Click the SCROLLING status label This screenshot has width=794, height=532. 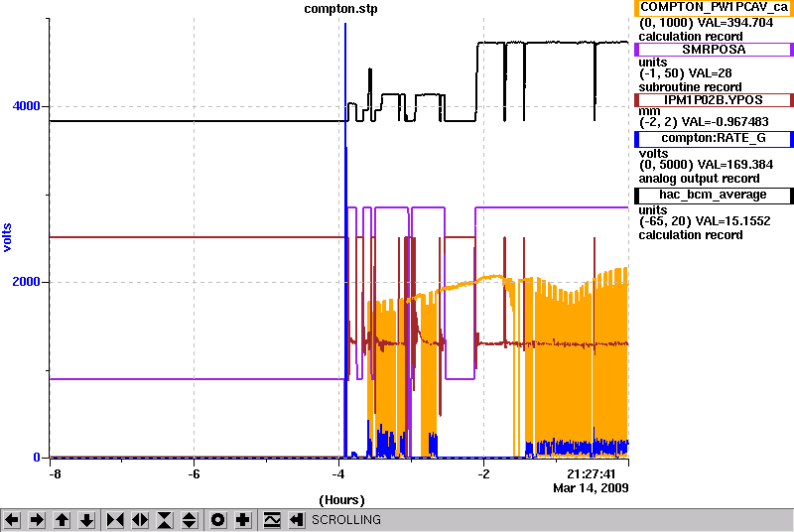click(346, 520)
